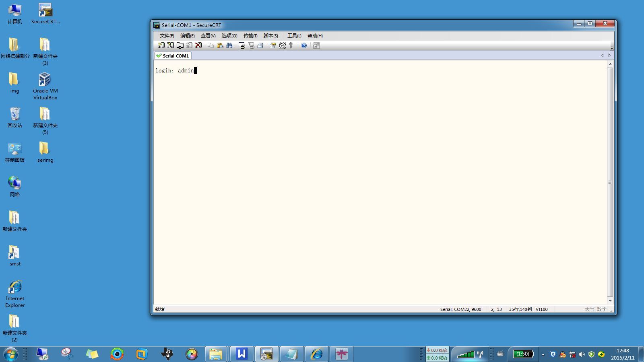Screen dimensions: 644x362
Task: Select the Internet Explorer desktop icon
Action: coord(15,294)
